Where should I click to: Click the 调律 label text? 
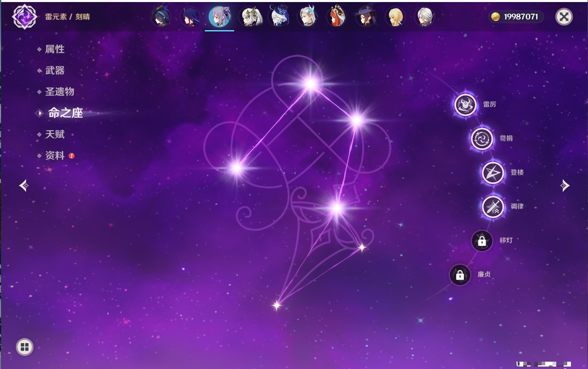[517, 206]
